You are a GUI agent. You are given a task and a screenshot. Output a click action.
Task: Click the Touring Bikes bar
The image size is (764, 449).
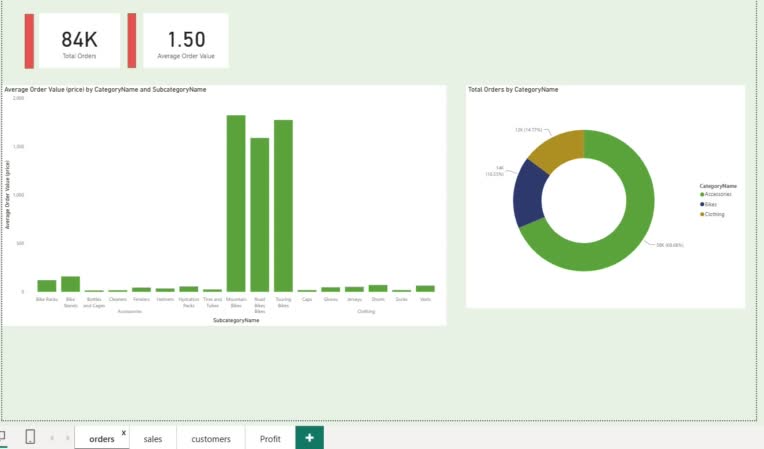283,206
